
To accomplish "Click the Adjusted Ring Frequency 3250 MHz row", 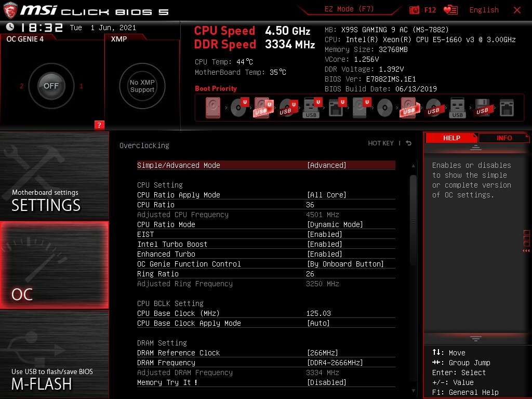I will [x=266, y=284].
